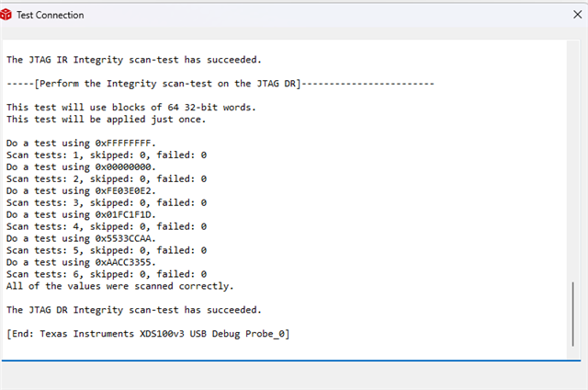
Task: Click the JTAG IR Integrity succeeded line
Action: (x=133, y=60)
